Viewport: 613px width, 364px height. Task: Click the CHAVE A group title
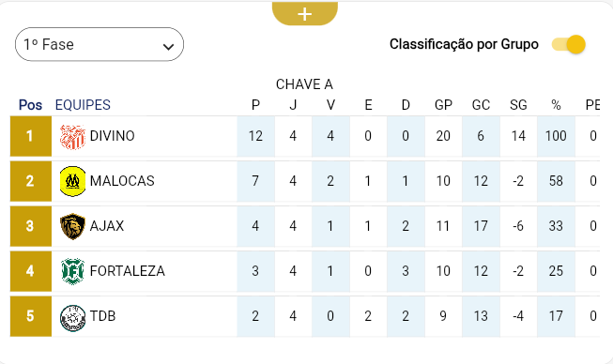(x=304, y=84)
